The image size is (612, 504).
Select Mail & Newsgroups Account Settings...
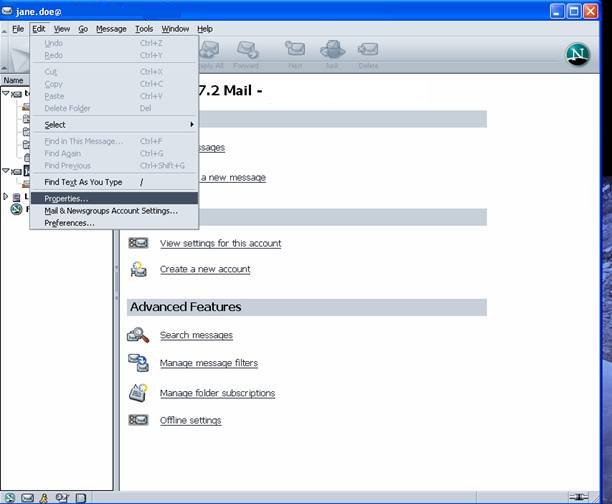[x=110, y=210]
